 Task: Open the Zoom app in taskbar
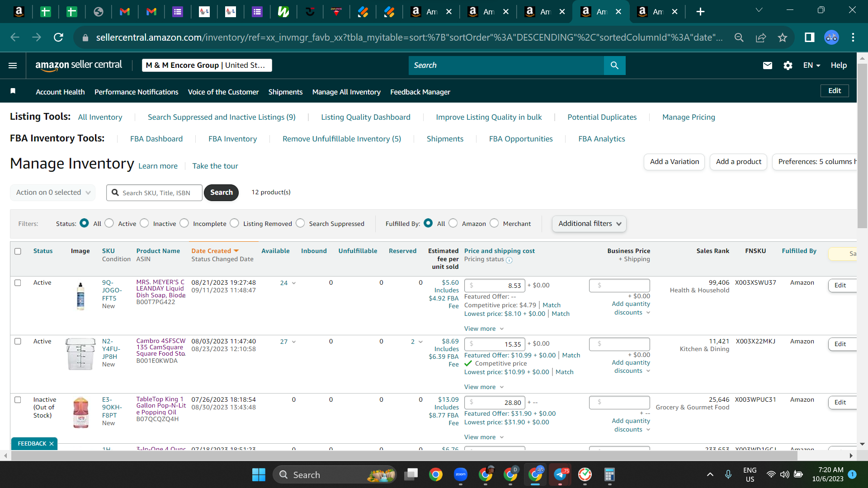click(x=461, y=474)
